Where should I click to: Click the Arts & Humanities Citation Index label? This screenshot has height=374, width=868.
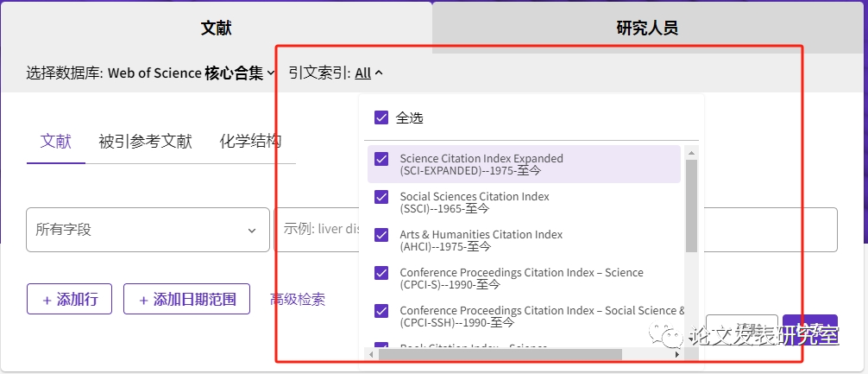point(481,240)
